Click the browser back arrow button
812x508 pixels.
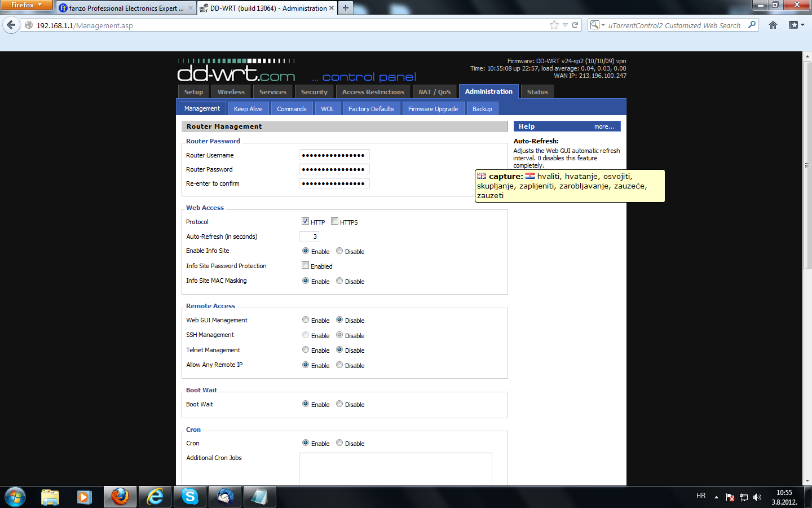(x=11, y=25)
